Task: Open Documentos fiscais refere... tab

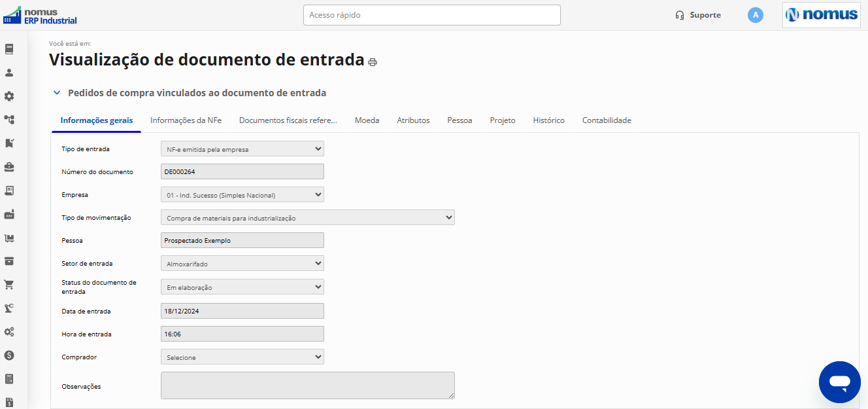Action: (288, 120)
